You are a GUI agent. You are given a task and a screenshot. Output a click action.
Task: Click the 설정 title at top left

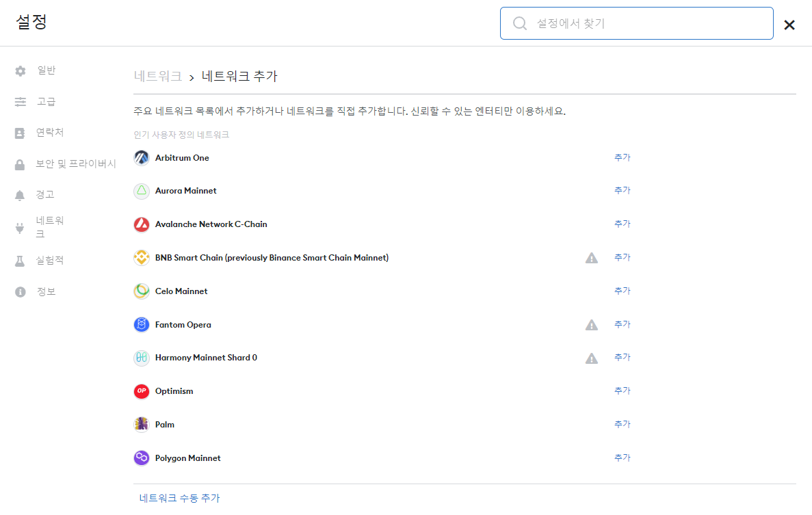tap(31, 22)
